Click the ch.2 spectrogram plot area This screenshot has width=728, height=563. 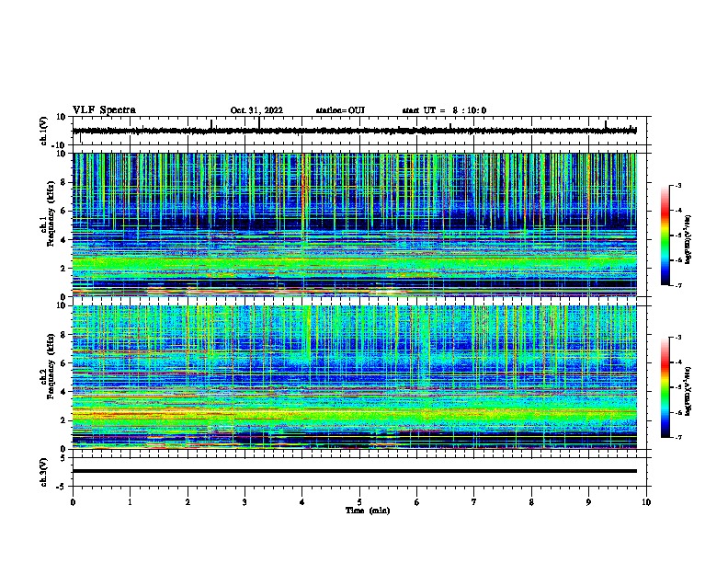354,377
